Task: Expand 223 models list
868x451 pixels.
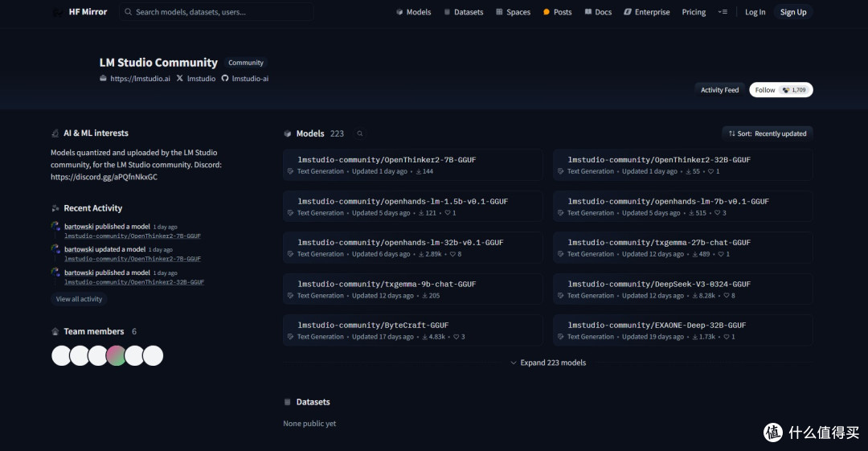Action: click(x=548, y=363)
